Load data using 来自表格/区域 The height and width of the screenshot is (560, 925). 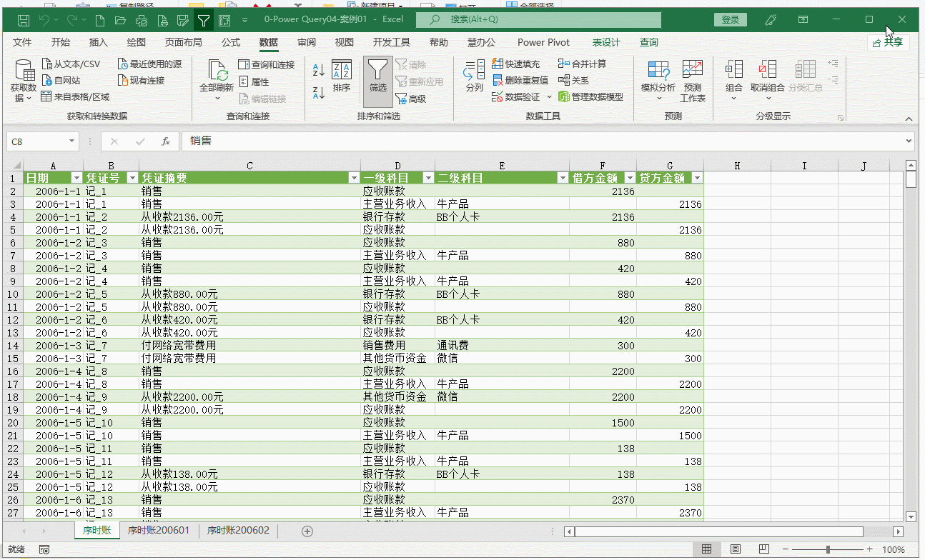tap(75, 97)
